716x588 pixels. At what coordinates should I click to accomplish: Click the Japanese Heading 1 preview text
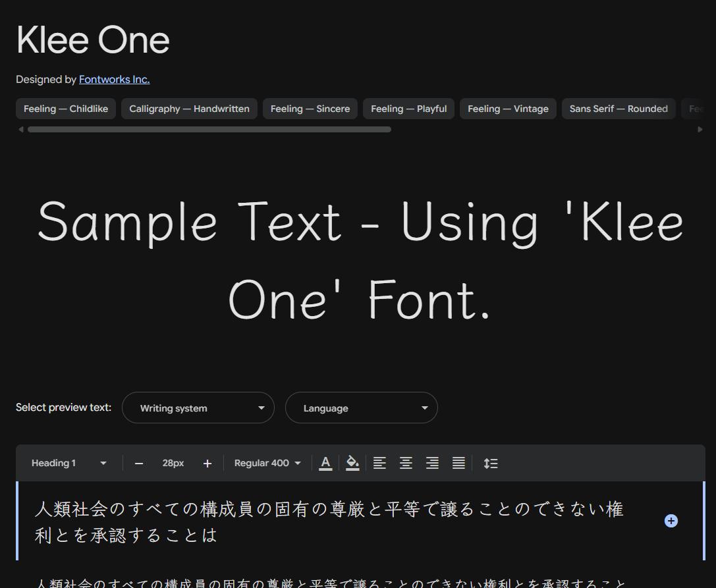click(329, 521)
